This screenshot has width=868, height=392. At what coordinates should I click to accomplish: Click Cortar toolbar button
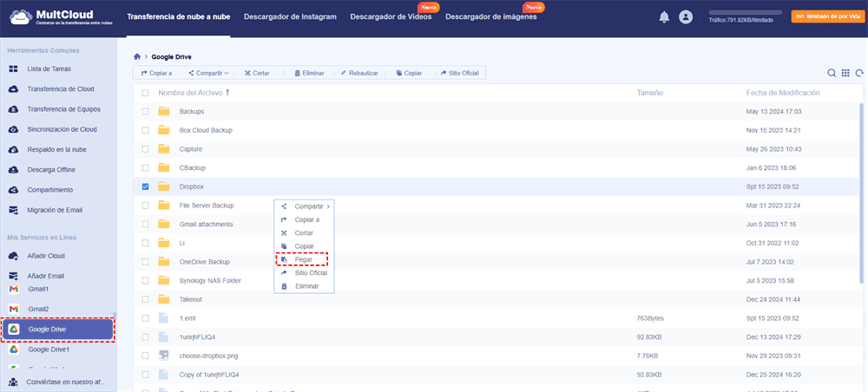[257, 73]
